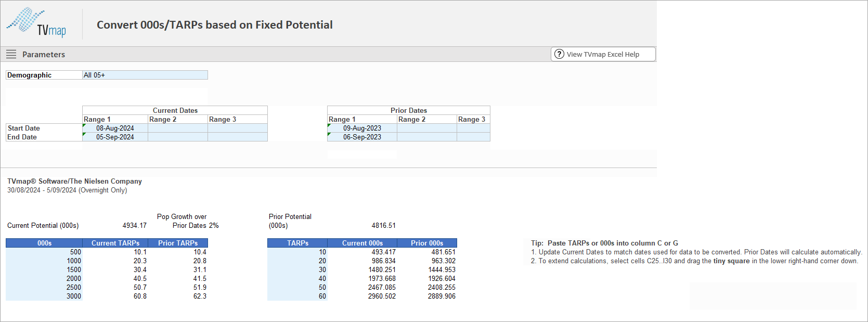Open the Parameters hamburger menu icon
Screen dimensions: 868x322
coord(11,54)
